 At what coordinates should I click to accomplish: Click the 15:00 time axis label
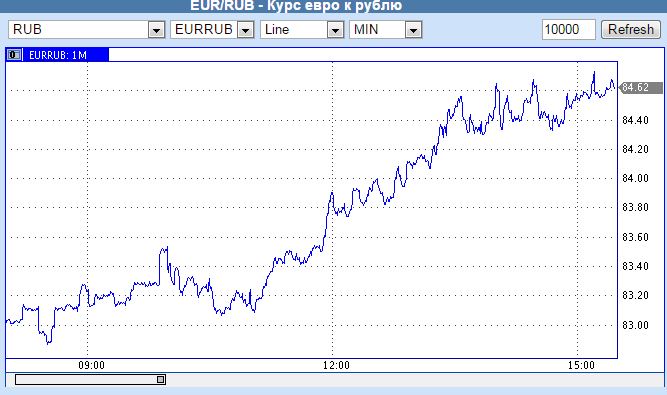click(x=581, y=365)
